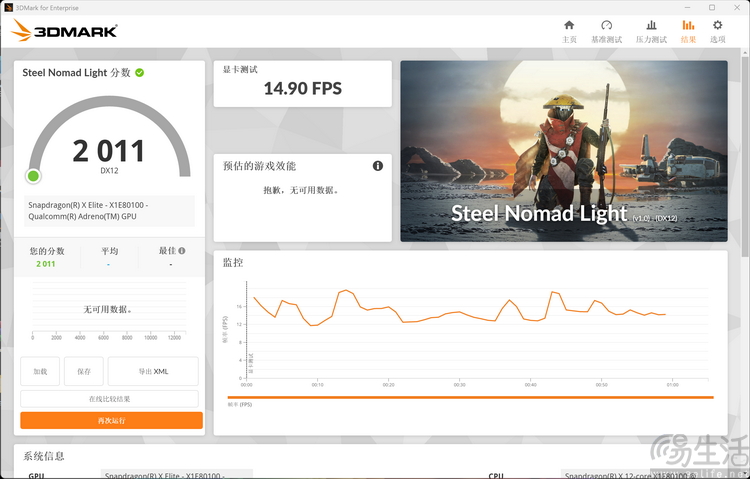
Task: Click the green validation checkmark icon
Action: 140,73
